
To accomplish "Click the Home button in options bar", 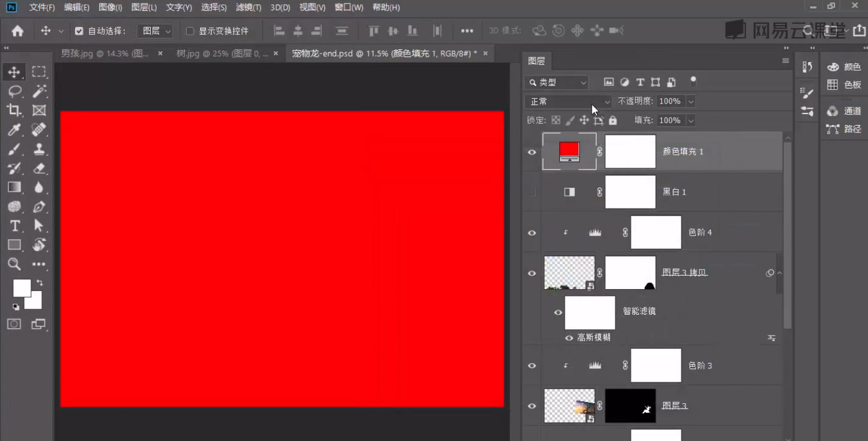I will [x=18, y=30].
